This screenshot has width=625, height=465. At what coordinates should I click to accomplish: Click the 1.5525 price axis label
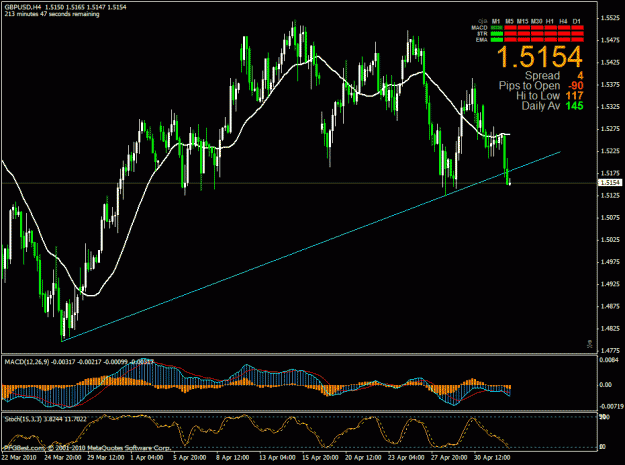pos(611,18)
